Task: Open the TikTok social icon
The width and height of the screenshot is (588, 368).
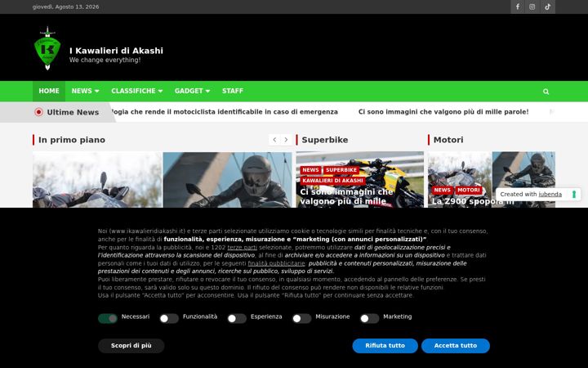Action: (547, 7)
